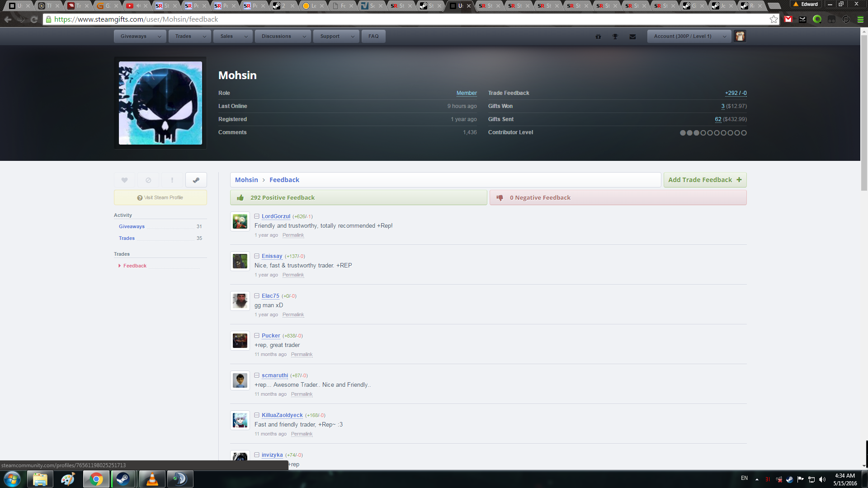Viewport: 868px width, 488px height.
Task: Click the page vertical scrollbar
Action: pos(864,113)
